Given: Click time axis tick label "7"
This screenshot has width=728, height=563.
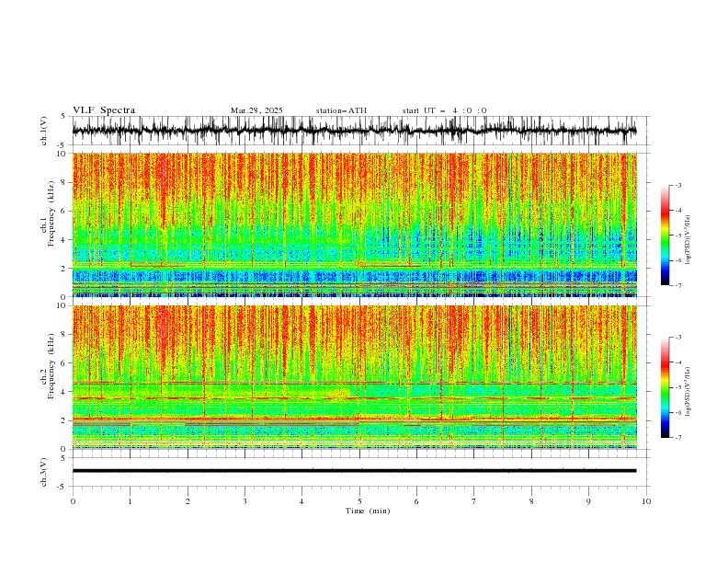Looking at the screenshot, I should (x=474, y=501).
